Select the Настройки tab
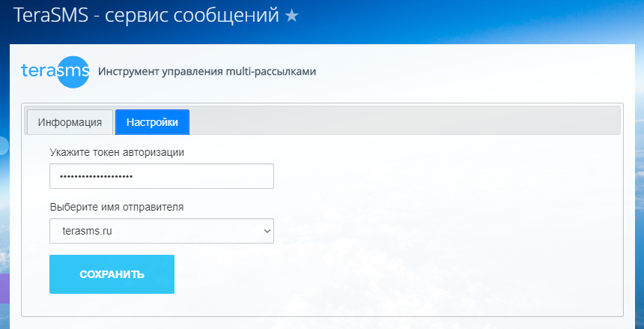Image resolution: width=644 pixels, height=329 pixels. tap(152, 122)
